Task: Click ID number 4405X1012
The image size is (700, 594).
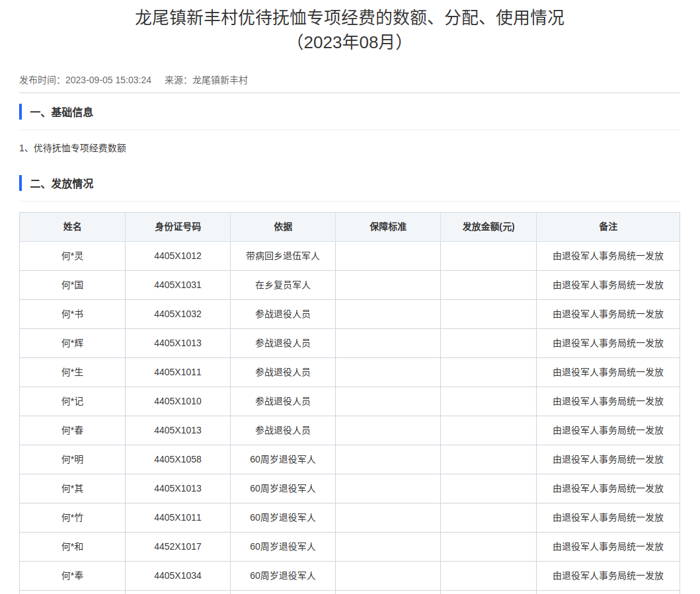Action: click(178, 256)
